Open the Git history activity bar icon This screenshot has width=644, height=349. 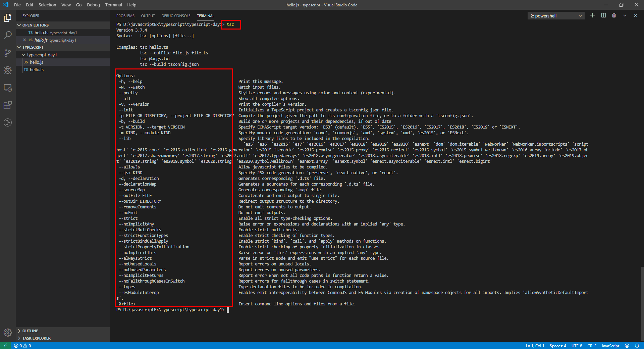coord(8,122)
